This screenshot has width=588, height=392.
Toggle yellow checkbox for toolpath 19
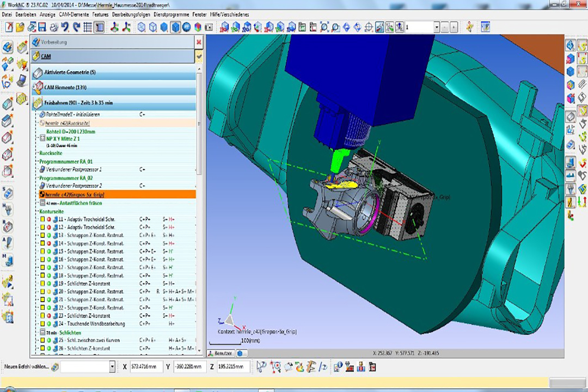click(42, 284)
